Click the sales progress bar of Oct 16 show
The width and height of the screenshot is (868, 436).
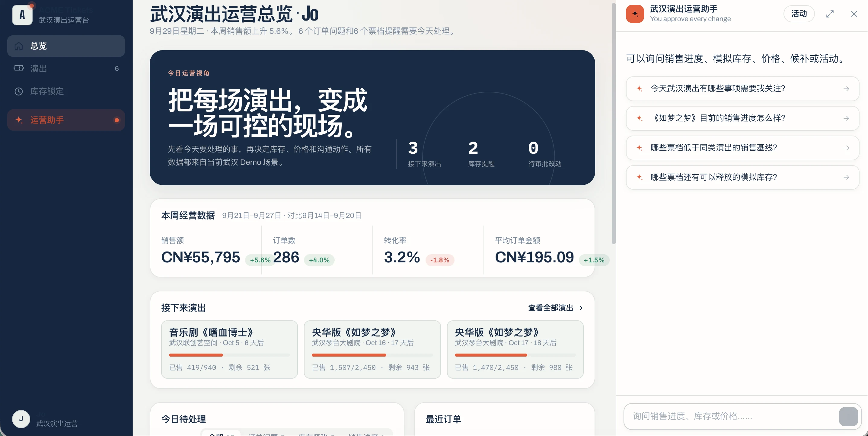click(372, 355)
